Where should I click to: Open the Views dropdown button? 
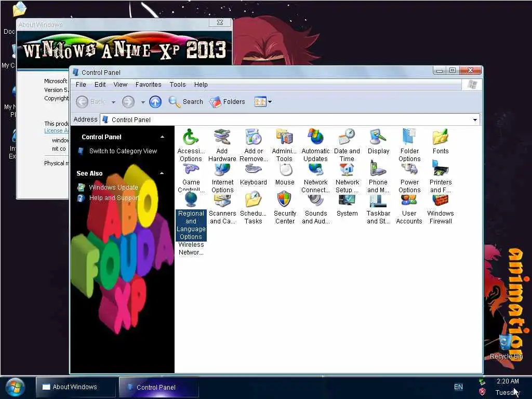tap(263, 102)
